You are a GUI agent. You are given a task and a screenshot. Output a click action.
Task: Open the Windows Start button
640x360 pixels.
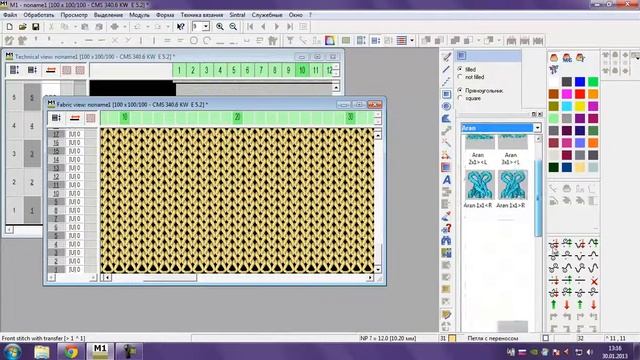point(13,351)
